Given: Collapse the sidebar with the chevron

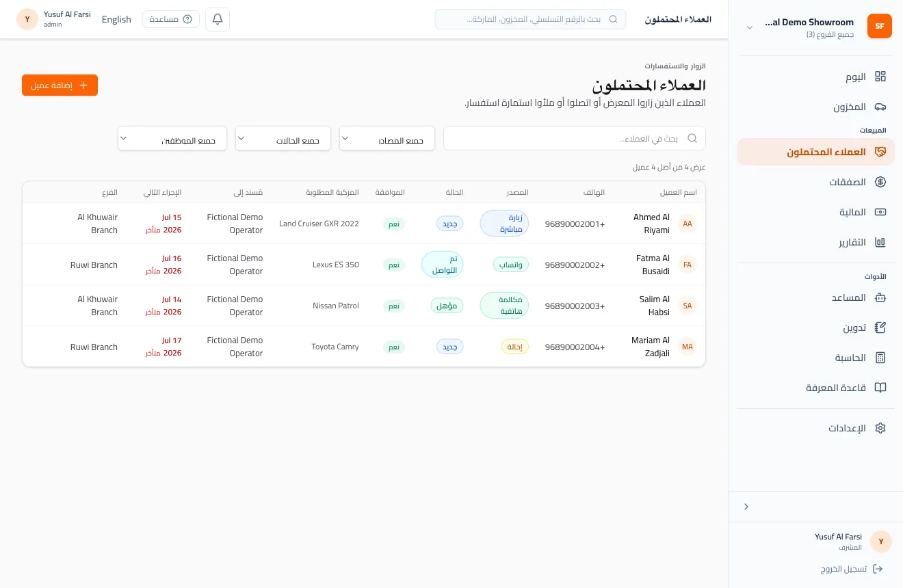Looking at the screenshot, I should (x=746, y=507).
